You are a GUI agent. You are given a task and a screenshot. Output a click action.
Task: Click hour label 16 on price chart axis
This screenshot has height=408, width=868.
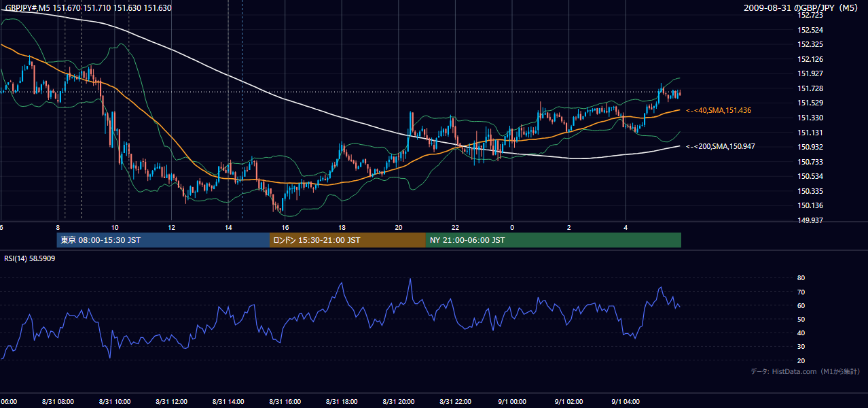pos(285,227)
